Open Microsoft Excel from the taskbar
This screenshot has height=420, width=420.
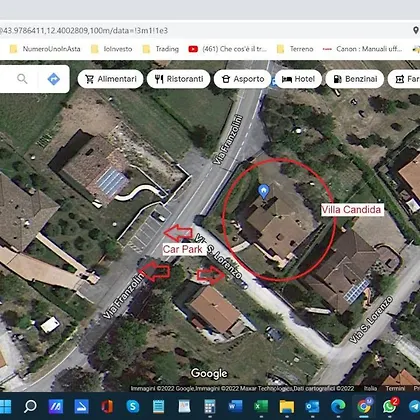261,407
